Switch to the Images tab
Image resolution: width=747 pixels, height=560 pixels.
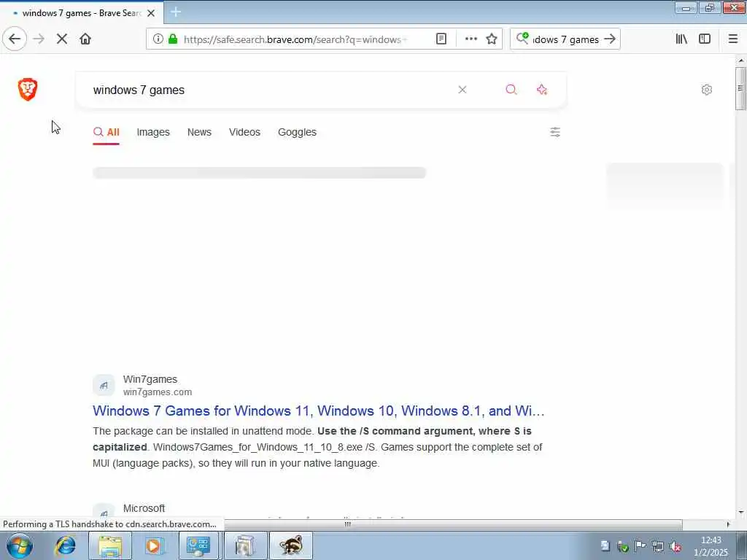pyautogui.click(x=153, y=133)
